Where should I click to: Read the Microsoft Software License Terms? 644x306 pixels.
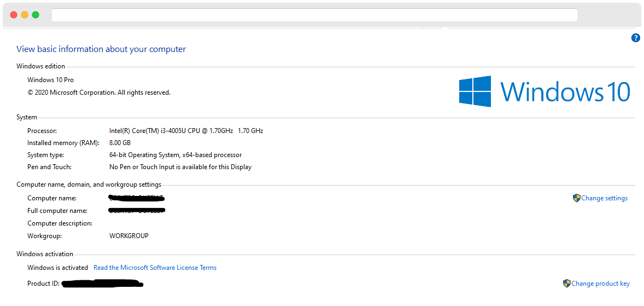point(155,268)
